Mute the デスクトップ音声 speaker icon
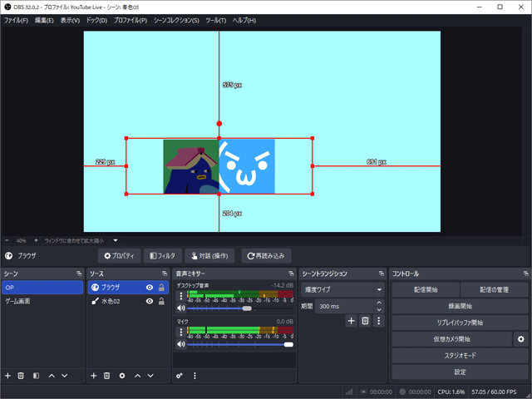 pos(180,308)
